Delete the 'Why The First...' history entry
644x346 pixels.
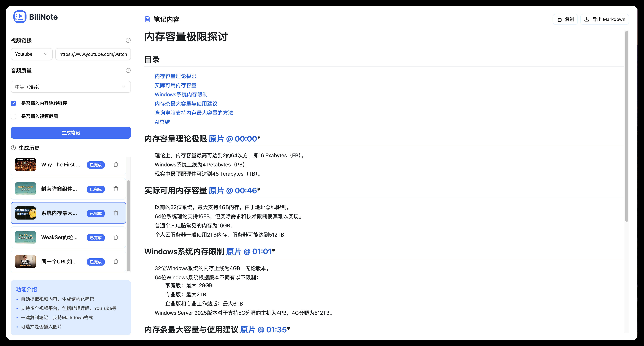pos(115,165)
